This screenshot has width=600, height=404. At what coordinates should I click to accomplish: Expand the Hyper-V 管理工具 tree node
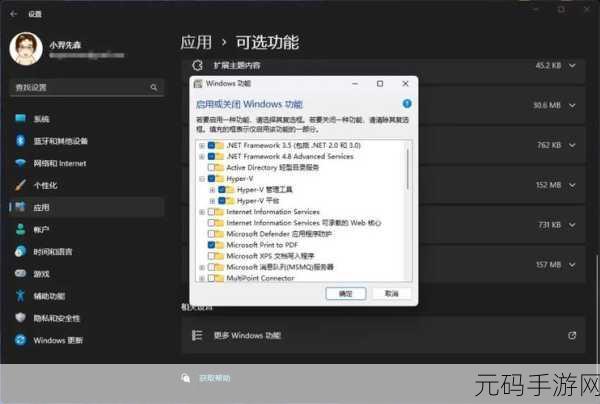pyautogui.click(x=212, y=190)
